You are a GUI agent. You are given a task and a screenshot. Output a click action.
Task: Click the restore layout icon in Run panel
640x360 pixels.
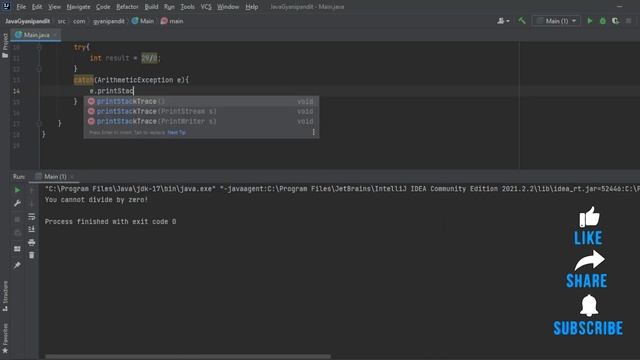[x=17, y=249]
